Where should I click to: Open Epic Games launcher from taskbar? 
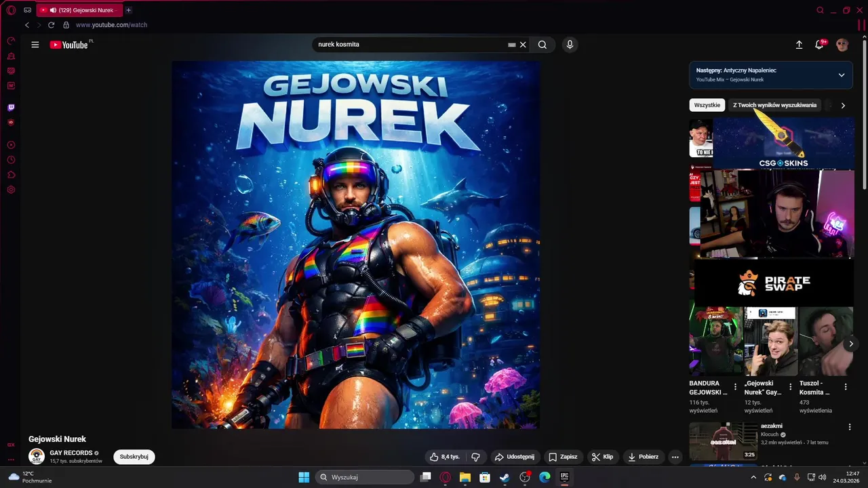[x=564, y=477]
